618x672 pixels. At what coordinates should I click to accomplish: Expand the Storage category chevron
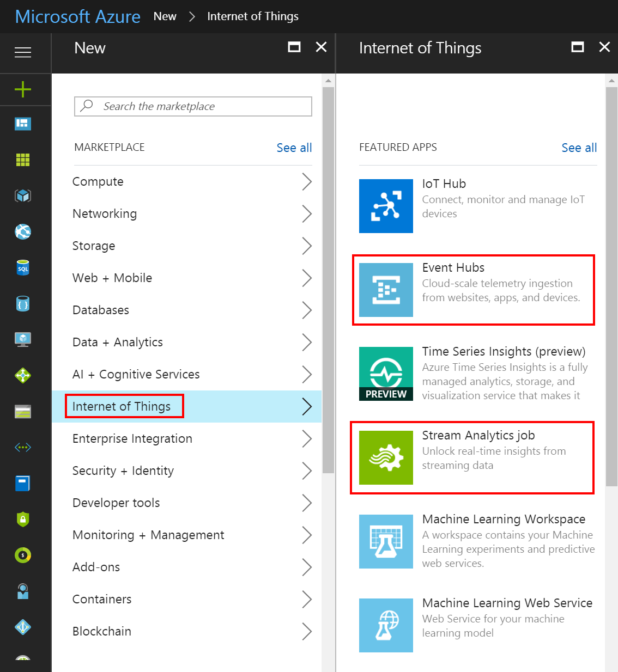(307, 246)
